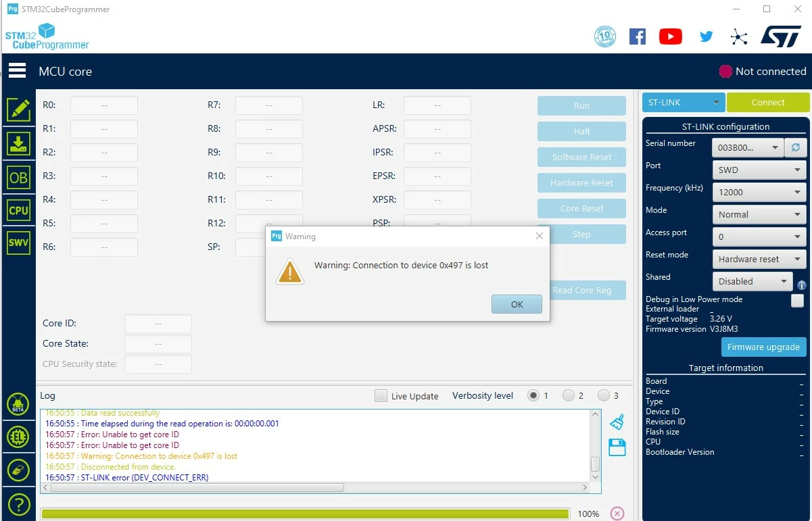Screen dimensions: 812x521
Task: Click the log horizontal scrollbar
Action: pyautogui.click(x=197, y=487)
